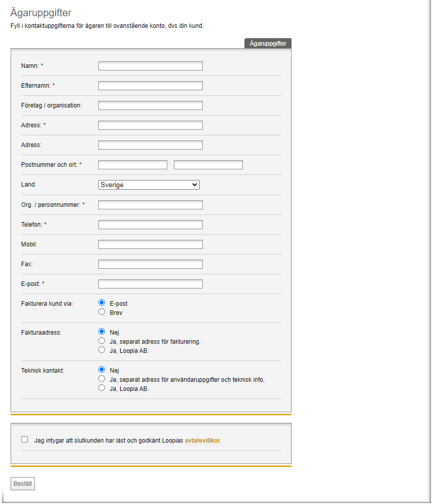Tick the avtalsvillkor agreement checkbox
The width and height of the screenshot is (434, 504).
(25, 440)
